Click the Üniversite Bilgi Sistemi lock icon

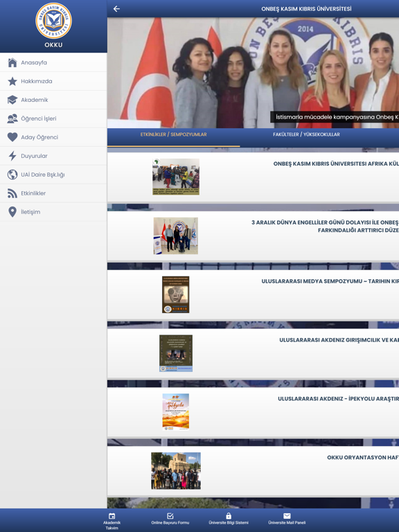229,516
